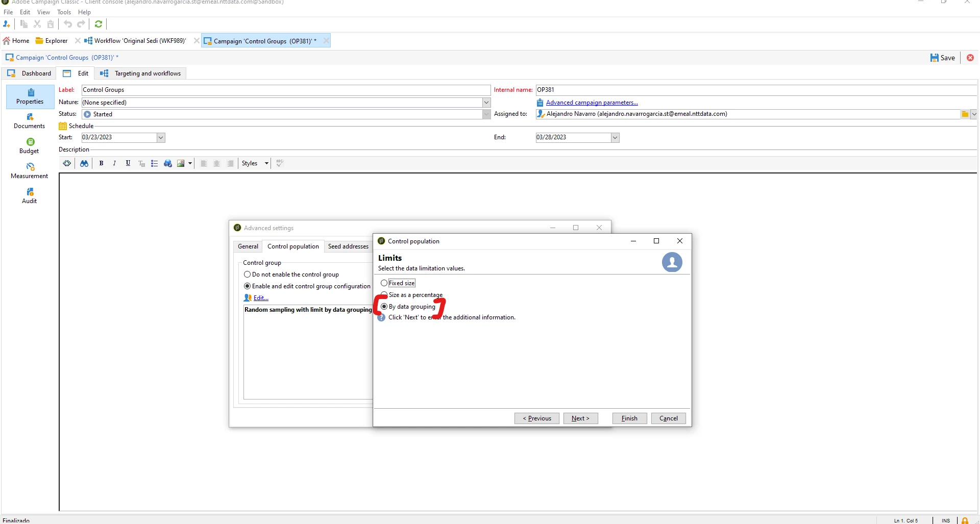Viewport: 980px width, 524px height.
Task: Apply Italic formatting in description editor
Action: tap(114, 163)
